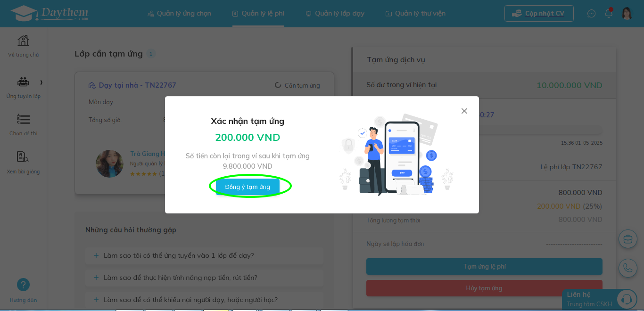Image resolution: width=644 pixels, height=311 pixels.
Task: Switch to Quản lý ứng chọn tab
Action: 179,14
